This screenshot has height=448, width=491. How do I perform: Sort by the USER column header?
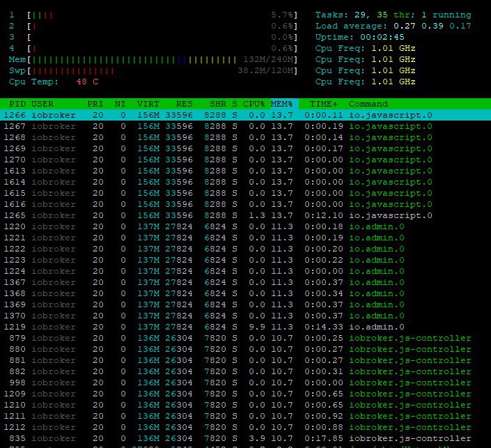click(x=42, y=104)
